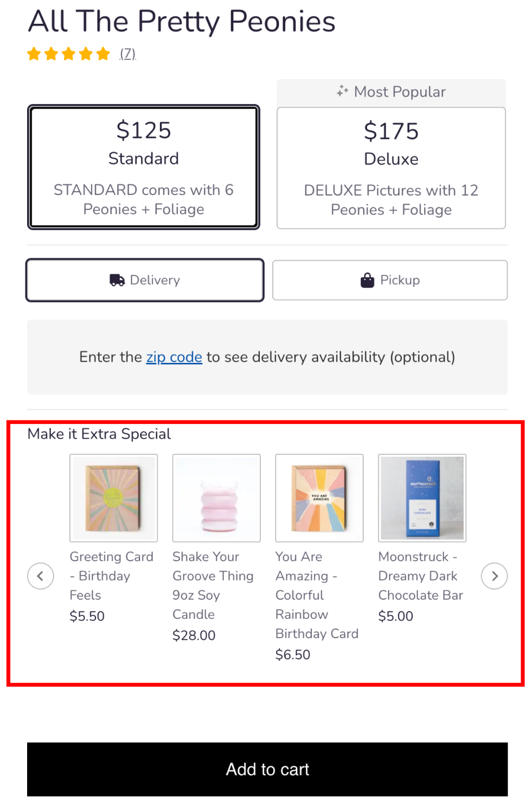The image size is (532, 806).
Task: Click the five-star rating icons
Action: pyautogui.click(x=68, y=54)
